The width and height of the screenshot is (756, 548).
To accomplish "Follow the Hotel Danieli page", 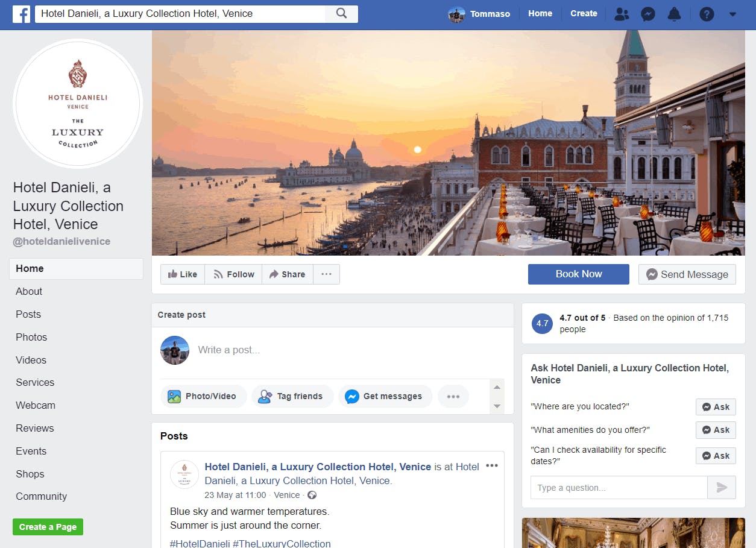I will pos(234,274).
